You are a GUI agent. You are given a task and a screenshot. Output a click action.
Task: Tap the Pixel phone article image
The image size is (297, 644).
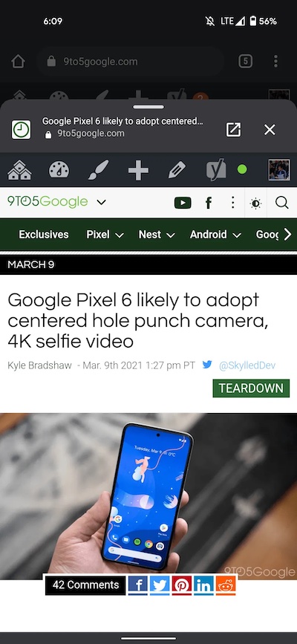[148, 496]
